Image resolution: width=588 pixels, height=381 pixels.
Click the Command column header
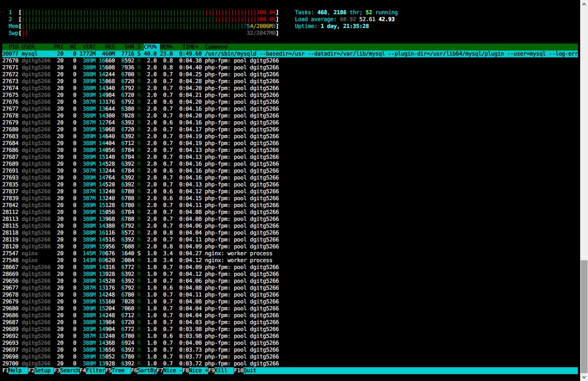[x=216, y=47]
